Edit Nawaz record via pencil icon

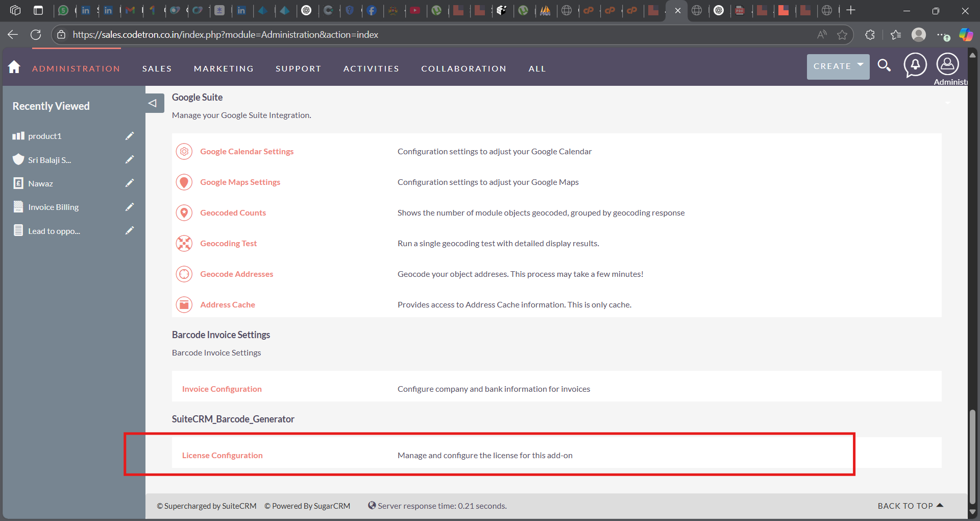coord(130,183)
